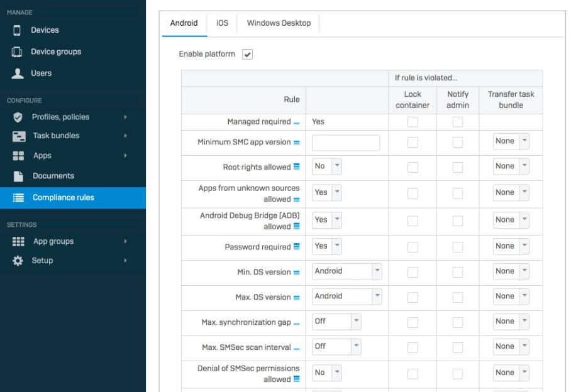Uncheck the Enable platform checkbox

pos(247,54)
